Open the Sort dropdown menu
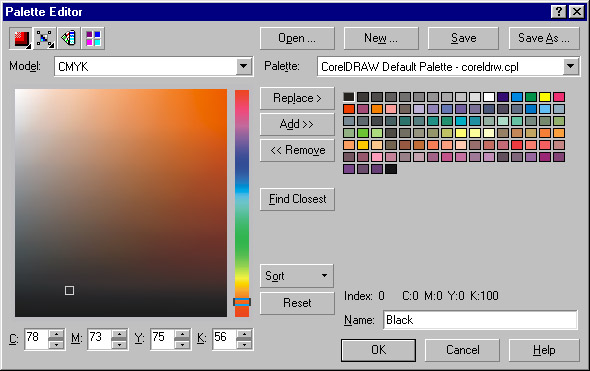The height and width of the screenshot is (371, 590). (x=297, y=276)
